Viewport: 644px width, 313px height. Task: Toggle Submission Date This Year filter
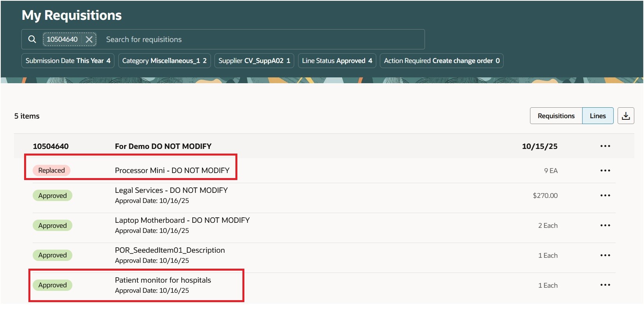(68, 61)
